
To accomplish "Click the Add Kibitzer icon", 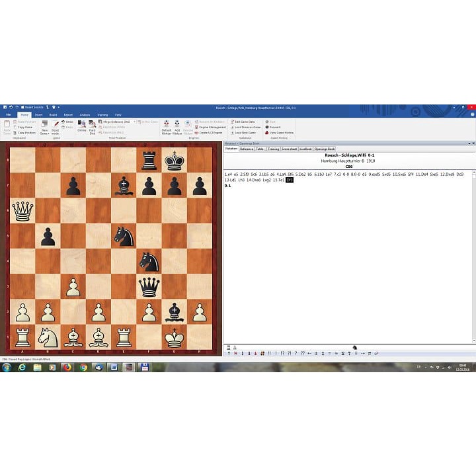I will click(177, 127).
